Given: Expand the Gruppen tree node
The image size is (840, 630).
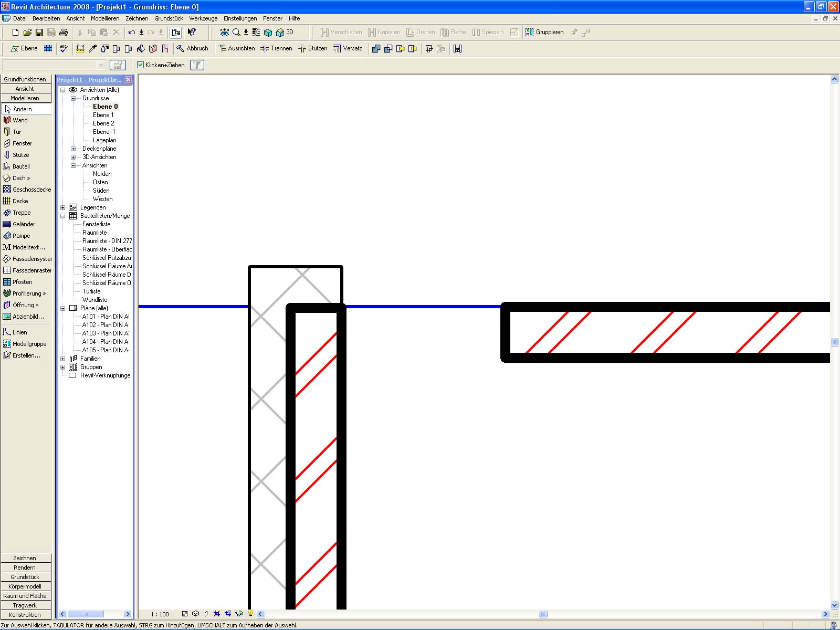Looking at the screenshot, I should pos(63,367).
